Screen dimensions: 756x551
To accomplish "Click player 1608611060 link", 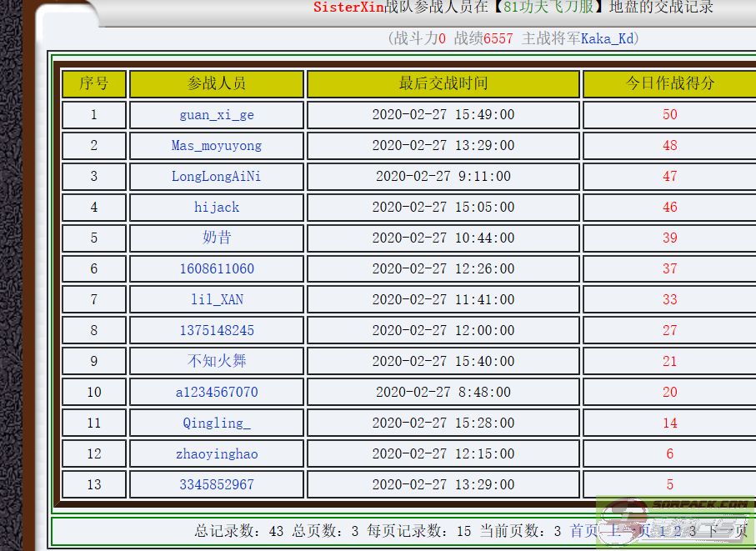I will point(217,269).
